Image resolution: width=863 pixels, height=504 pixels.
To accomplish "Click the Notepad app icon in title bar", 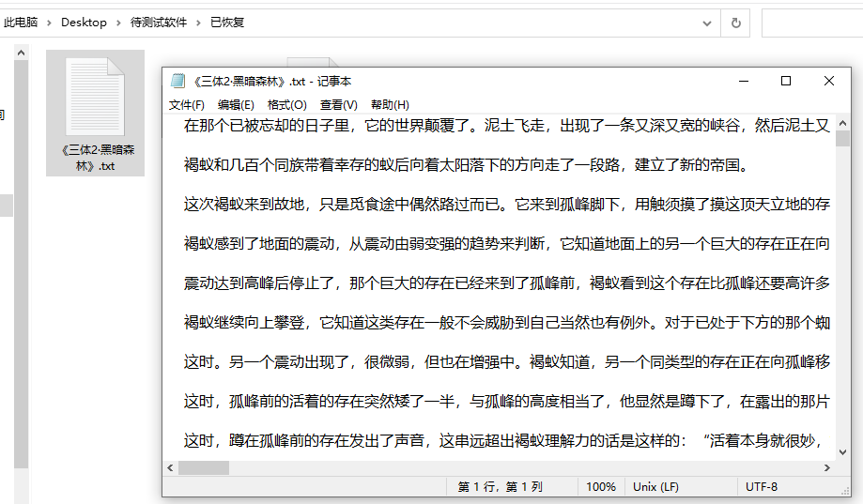I will [x=177, y=81].
